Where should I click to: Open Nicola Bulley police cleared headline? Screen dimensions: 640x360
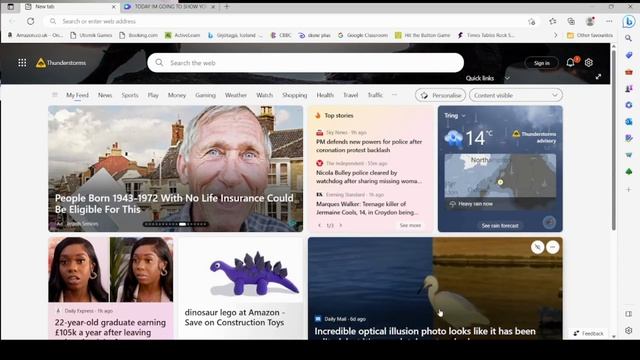(369, 177)
